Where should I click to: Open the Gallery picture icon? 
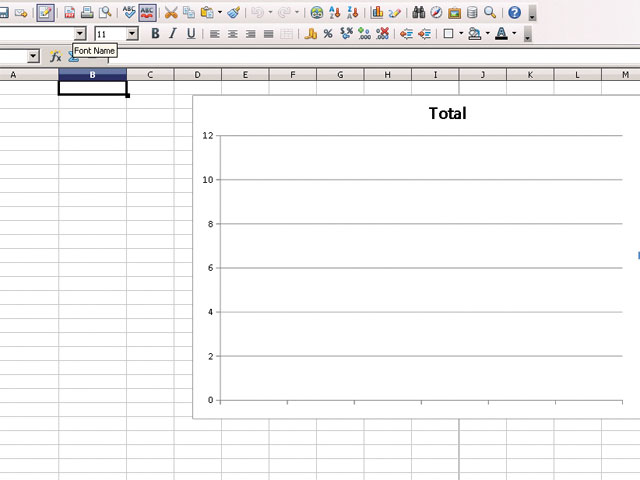454,13
